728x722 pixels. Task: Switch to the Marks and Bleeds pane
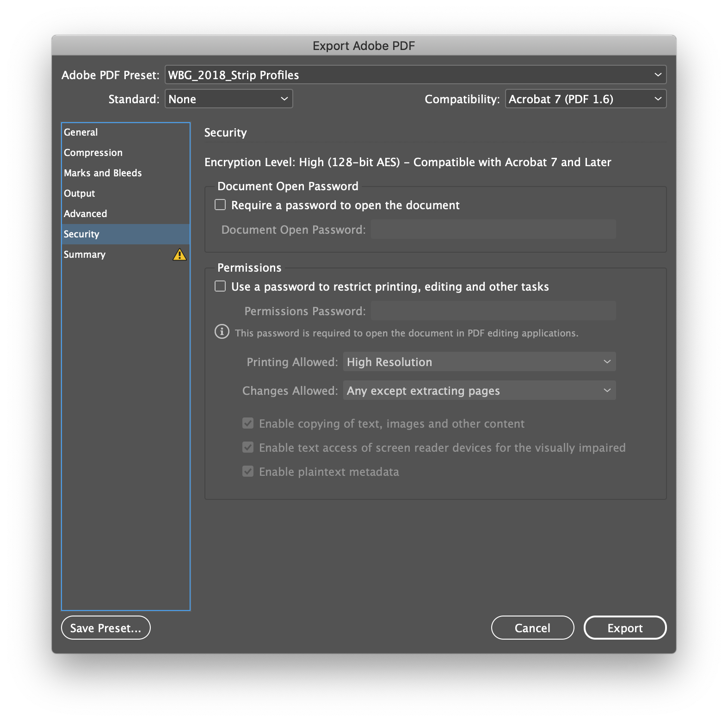pyautogui.click(x=126, y=173)
